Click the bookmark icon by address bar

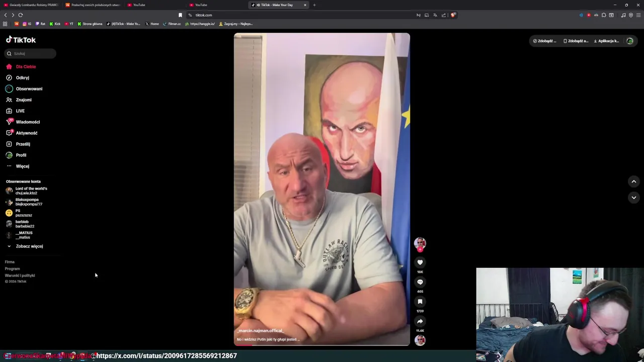pyautogui.click(x=180, y=15)
